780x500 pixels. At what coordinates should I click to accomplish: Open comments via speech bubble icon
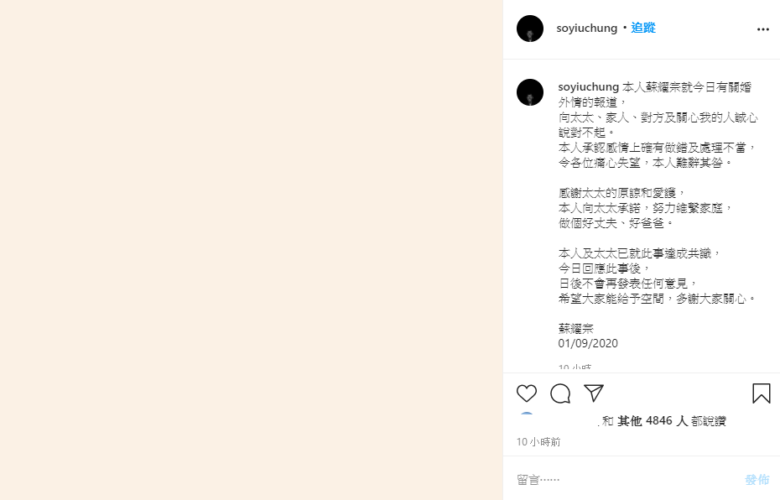(x=560, y=394)
